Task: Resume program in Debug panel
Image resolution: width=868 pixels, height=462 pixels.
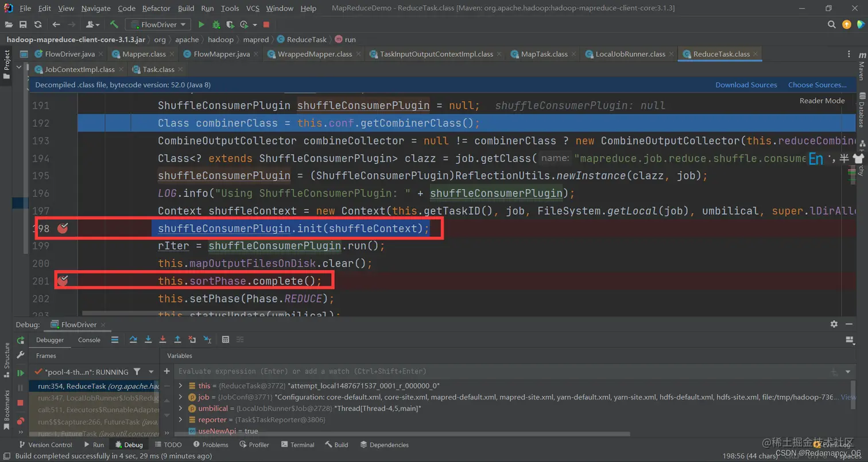Action: (21, 373)
